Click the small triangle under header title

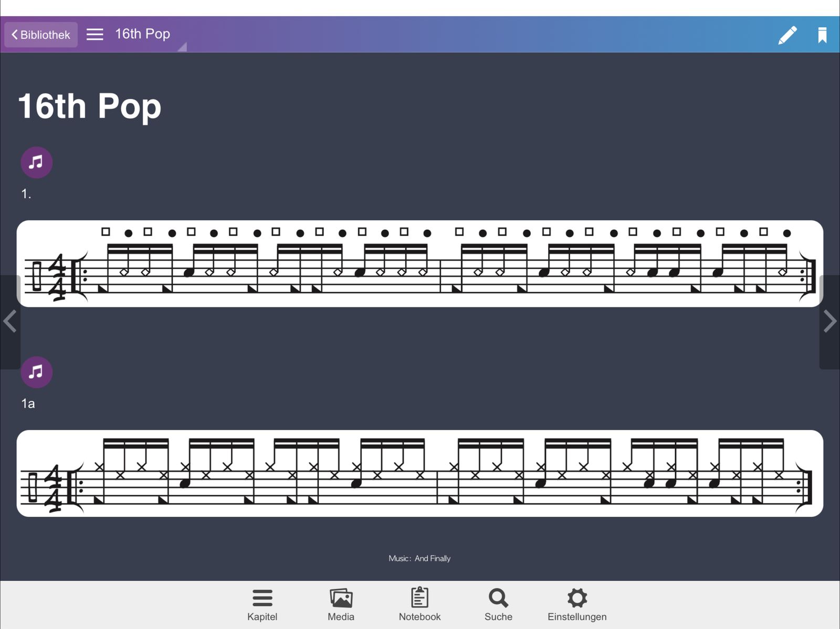183,48
